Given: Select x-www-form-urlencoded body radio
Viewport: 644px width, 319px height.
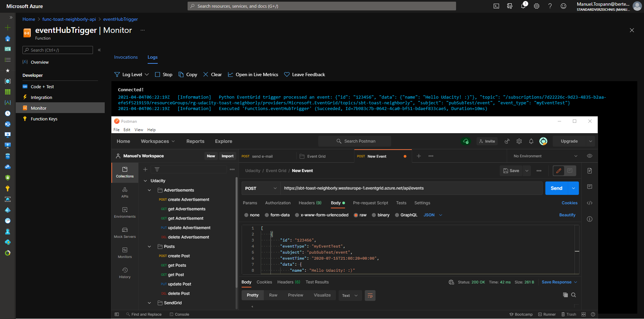Looking at the screenshot, I should 297,215.
